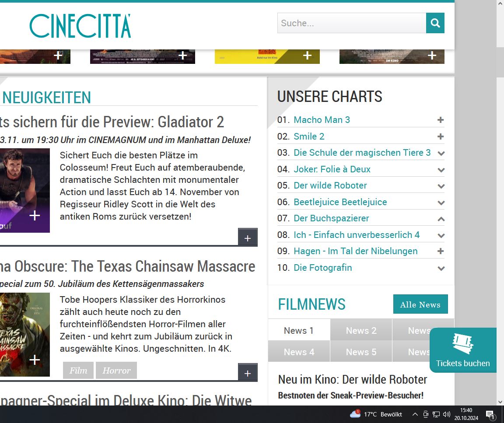Open the taskbar clock showing 15:40
504x423 pixels.
point(466,414)
